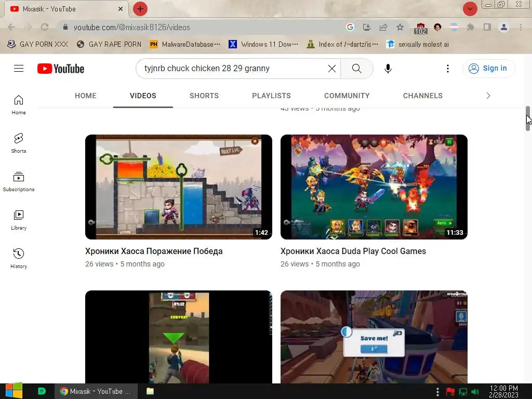Reload the page
This screenshot has width=532, height=399.
45,27
